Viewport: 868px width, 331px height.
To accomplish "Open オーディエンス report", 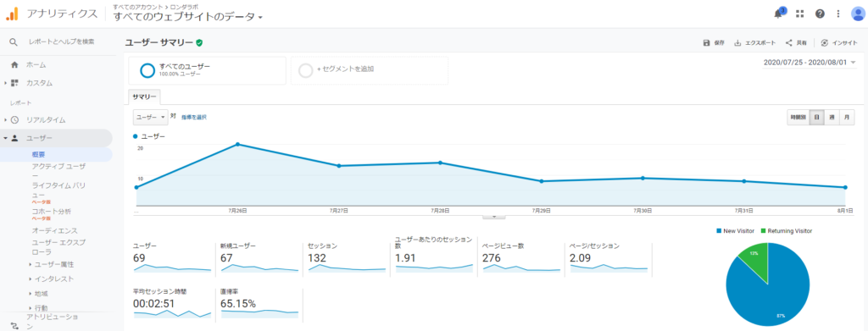I will [x=55, y=230].
